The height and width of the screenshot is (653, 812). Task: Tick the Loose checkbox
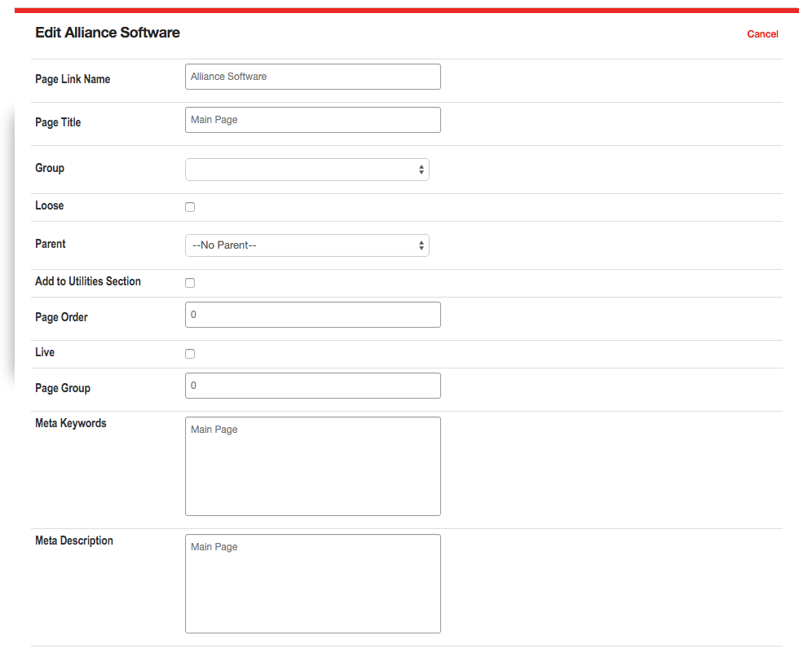click(x=190, y=207)
